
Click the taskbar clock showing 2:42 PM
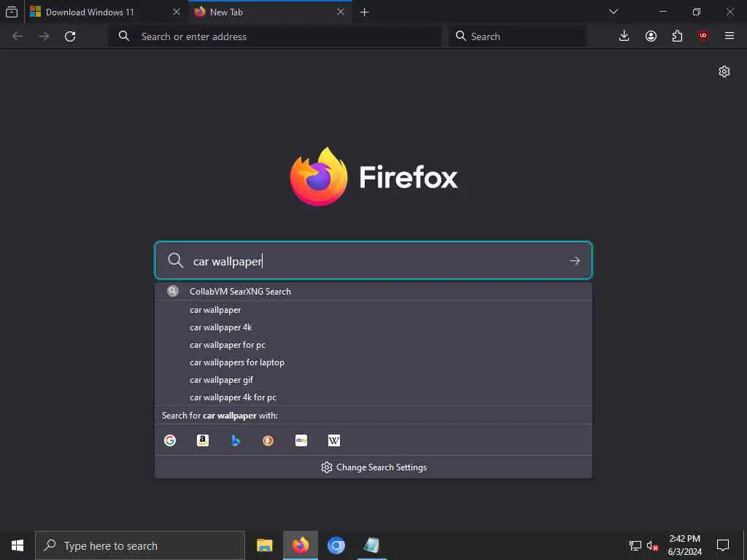(684, 545)
